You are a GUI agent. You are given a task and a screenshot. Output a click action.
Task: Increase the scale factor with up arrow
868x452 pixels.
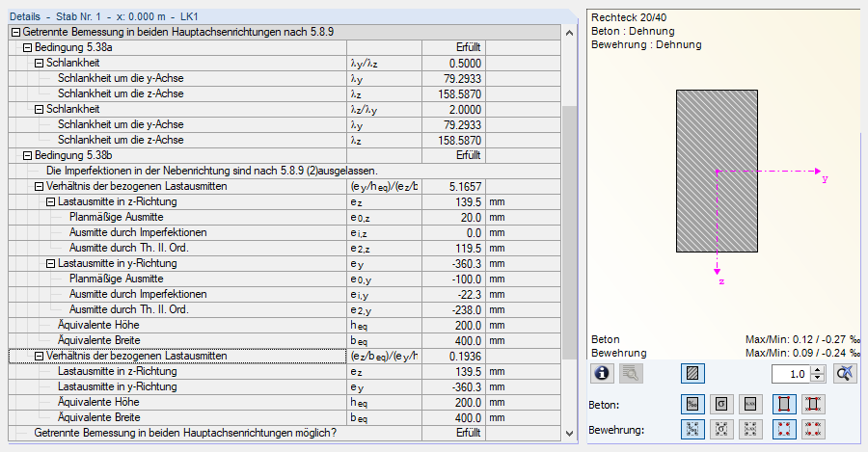tap(818, 370)
